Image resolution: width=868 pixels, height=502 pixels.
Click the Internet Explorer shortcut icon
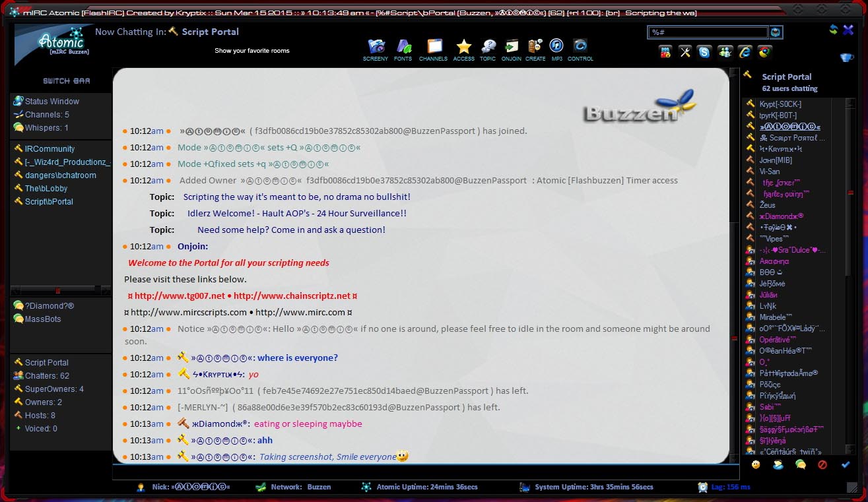click(x=745, y=52)
